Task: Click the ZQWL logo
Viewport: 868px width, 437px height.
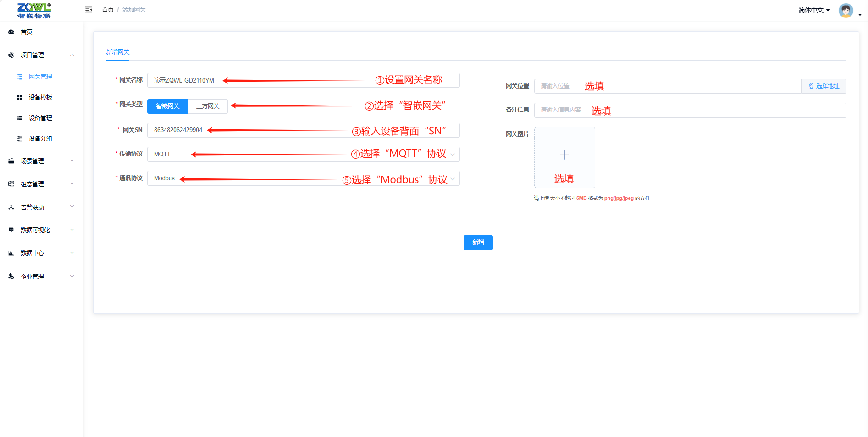Action: click(34, 10)
